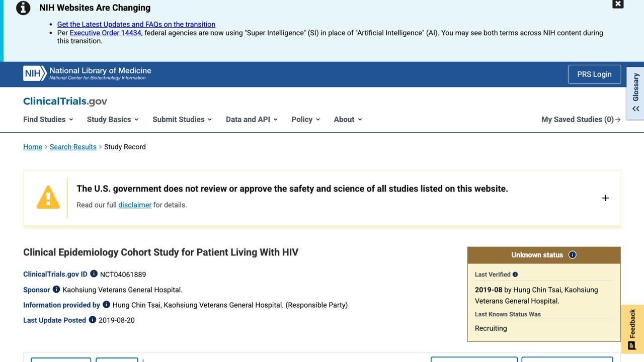The height and width of the screenshot is (362, 644).
Task: Expand the Study Basics menu
Action: pos(113,119)
